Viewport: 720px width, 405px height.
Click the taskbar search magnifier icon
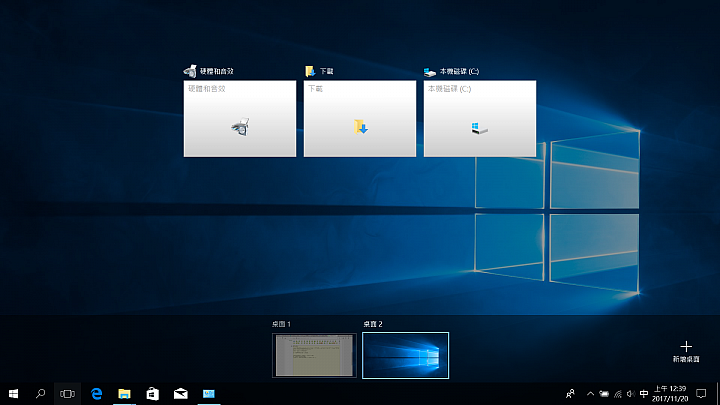40,394
